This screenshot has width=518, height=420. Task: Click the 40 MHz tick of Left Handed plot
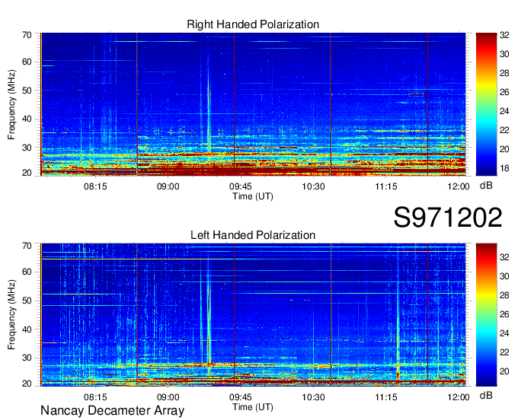coord(27,329)
